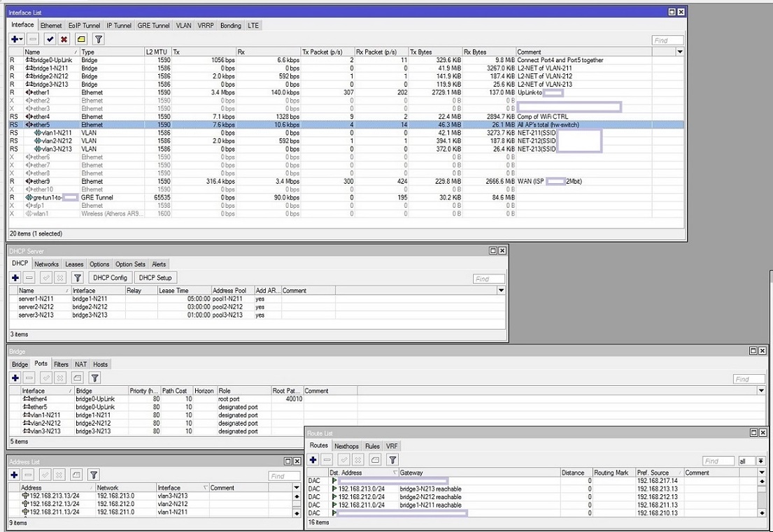Add new bridge port with plus icon
The width and height of the screenshot is (773, 532).
pos(15,378)
